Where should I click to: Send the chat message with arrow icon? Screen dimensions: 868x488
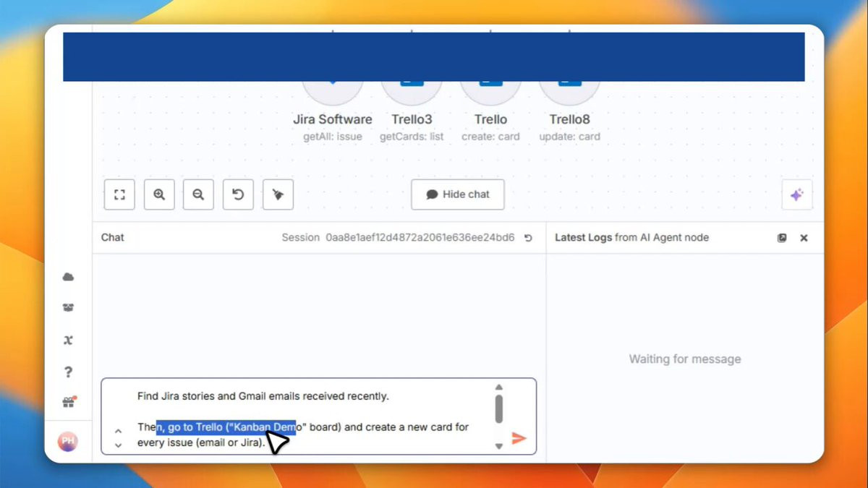point(519,437)
